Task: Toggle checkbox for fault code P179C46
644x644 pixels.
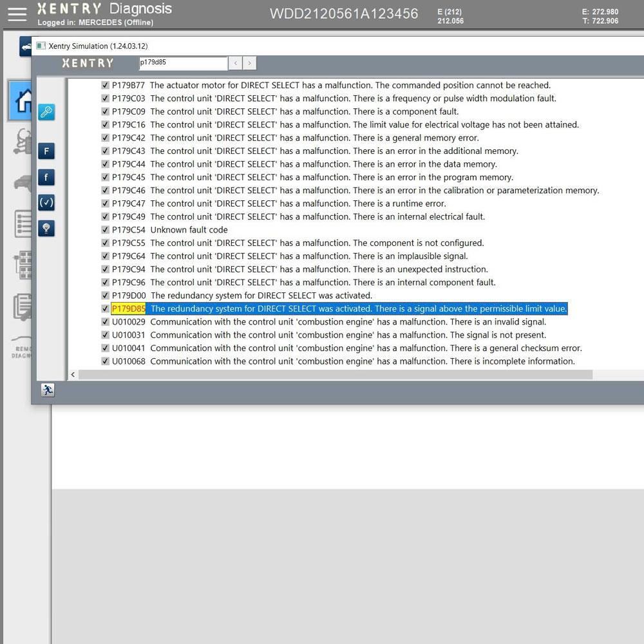Action: click(x=105, y=191)
